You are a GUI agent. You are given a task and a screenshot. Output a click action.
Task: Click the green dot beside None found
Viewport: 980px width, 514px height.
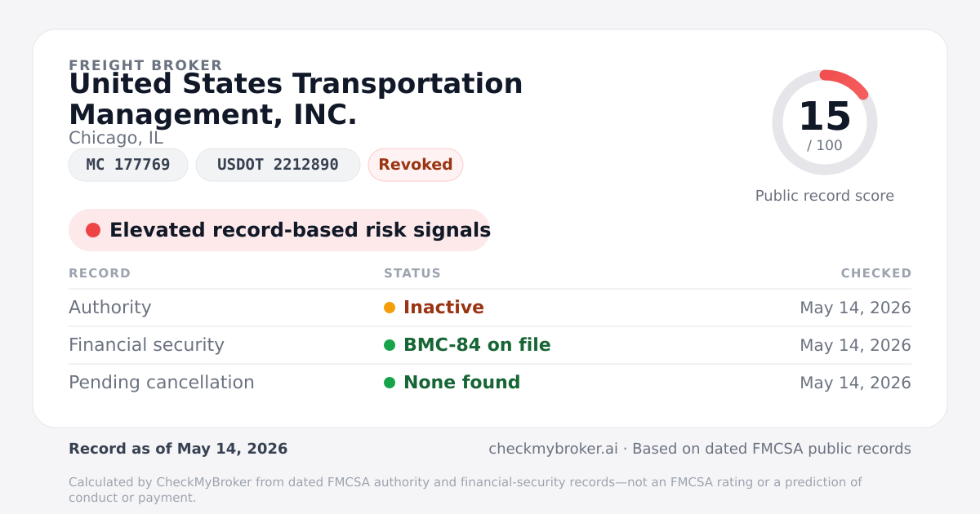390,383
